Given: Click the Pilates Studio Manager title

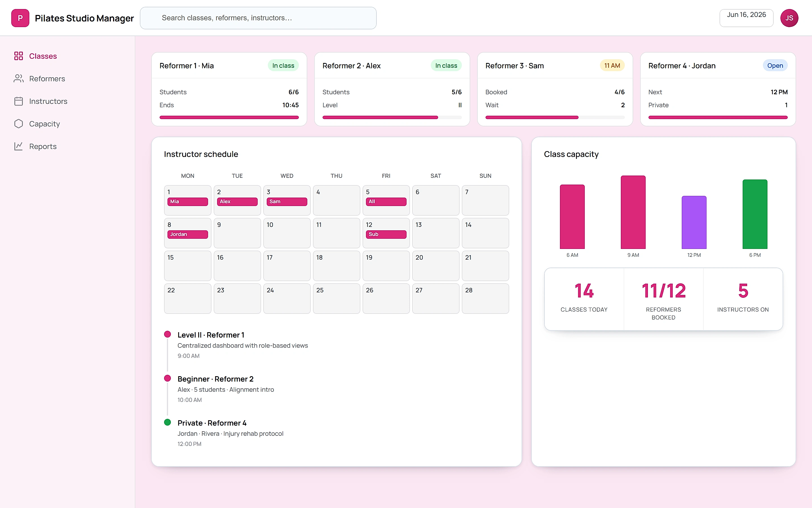Looking at the screenshot, I should 84,18.
